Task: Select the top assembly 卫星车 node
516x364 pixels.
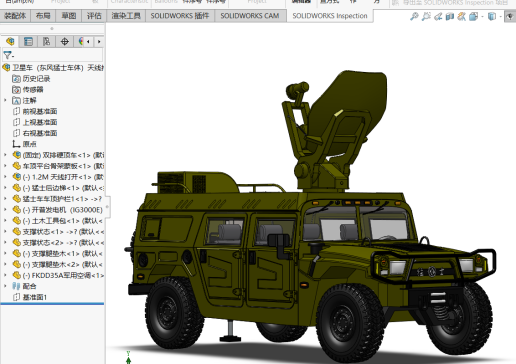Action: pyautogui.click(x=53, y=68)
